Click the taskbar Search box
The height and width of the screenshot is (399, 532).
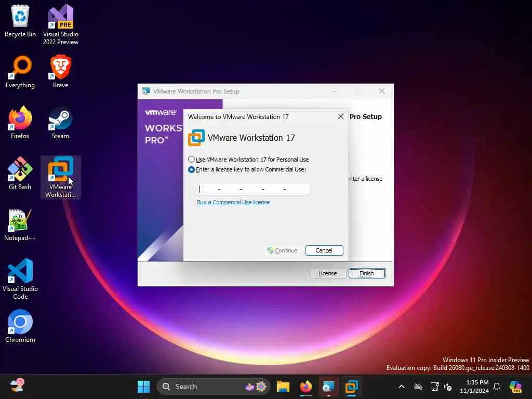[213, 387]
